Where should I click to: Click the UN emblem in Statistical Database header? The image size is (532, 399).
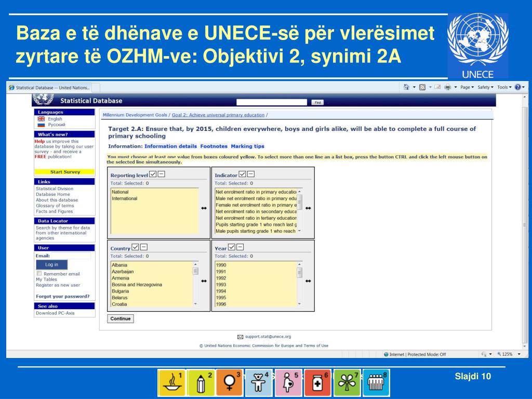click(x=43, y=100)
